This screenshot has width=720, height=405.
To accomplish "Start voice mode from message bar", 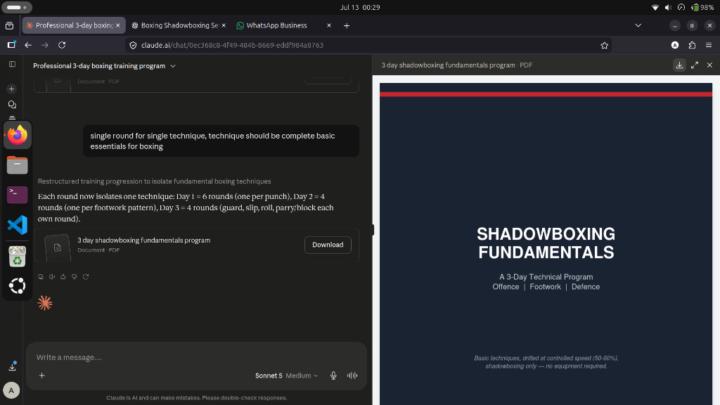I will point(352,376).
